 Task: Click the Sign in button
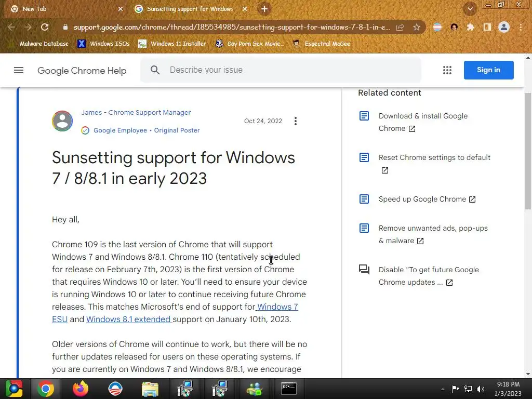click(x=488, y=70)
